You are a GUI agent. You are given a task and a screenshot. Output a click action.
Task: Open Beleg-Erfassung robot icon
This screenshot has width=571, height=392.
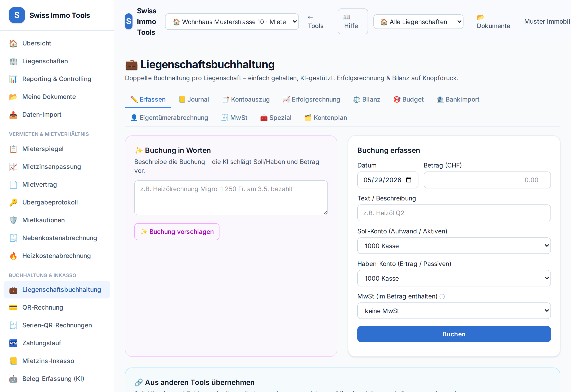[x=13, y=379]
